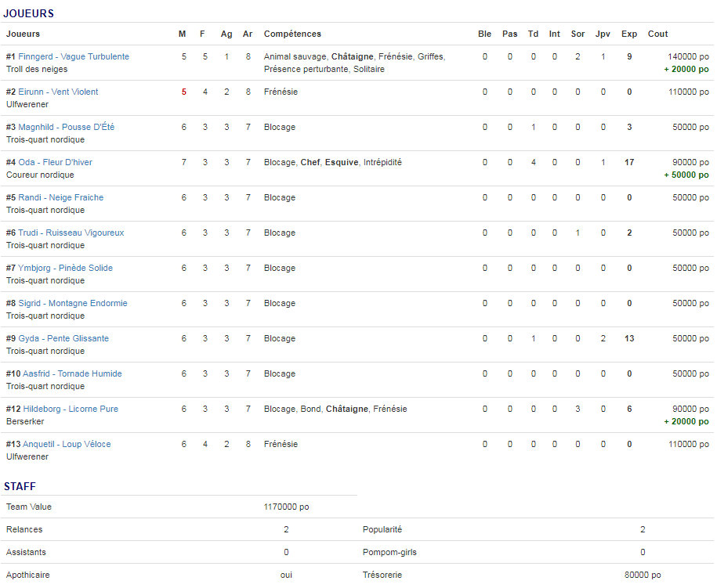
Task: Select Oda - Fleur D'hiver player link
Action: (x=55, y=162)
